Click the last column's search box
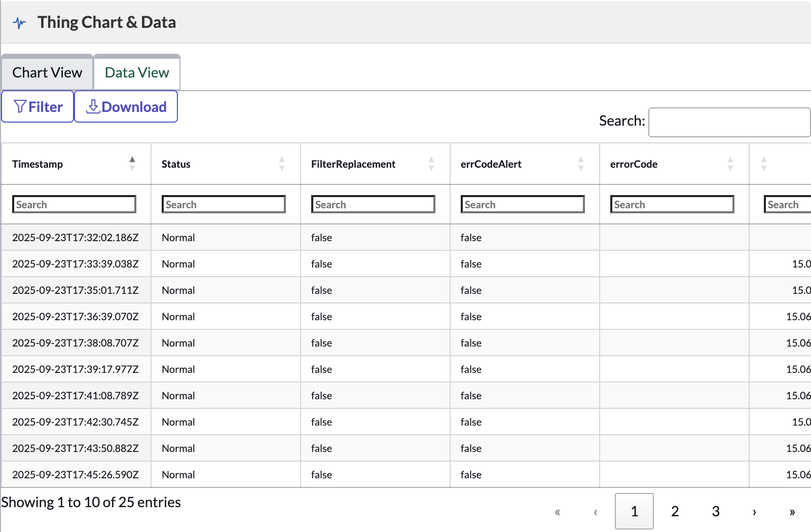This screenshot has height=532, width=811. [788, 204]
